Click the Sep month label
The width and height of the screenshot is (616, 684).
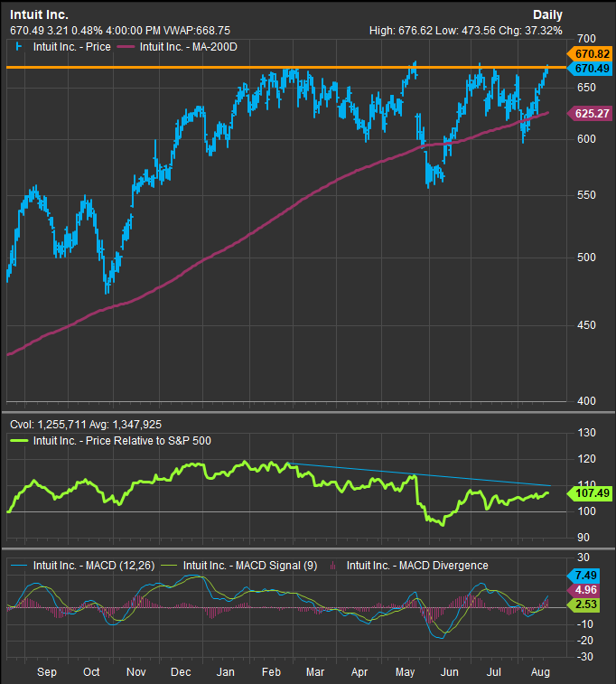[x=47, y=672]
